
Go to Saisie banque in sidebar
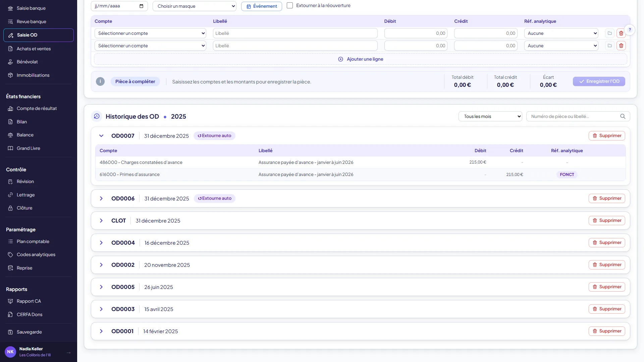tap(38, 8)
